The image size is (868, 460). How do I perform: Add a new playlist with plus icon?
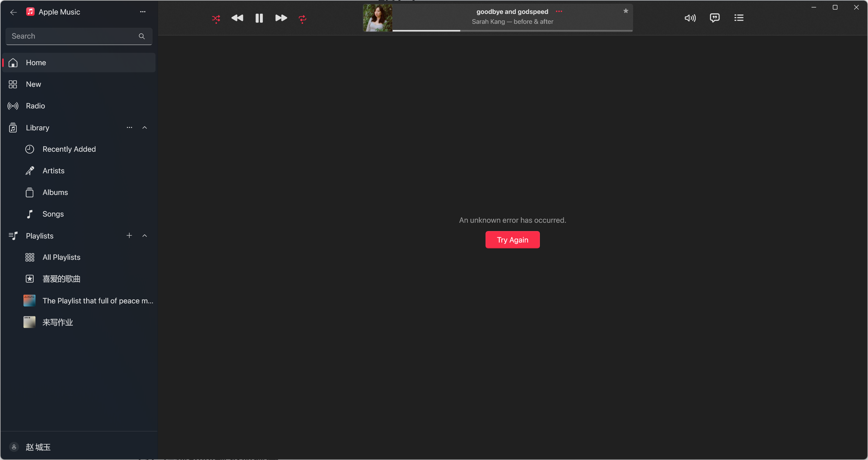tap(129, 236)
